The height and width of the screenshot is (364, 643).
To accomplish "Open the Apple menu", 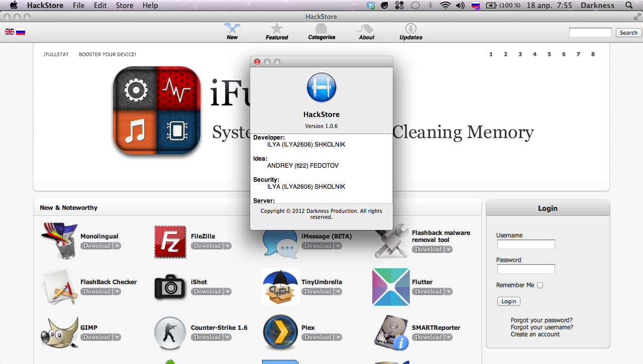I will (14, 6).
